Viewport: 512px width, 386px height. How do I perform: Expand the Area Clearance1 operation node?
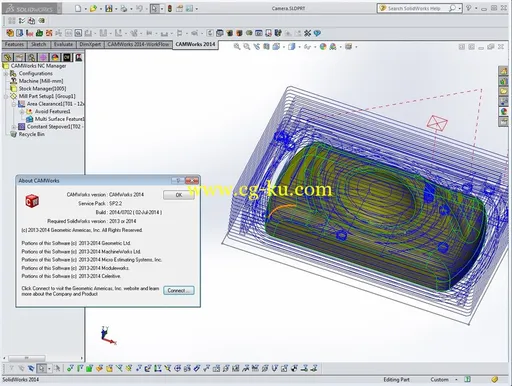[x=13, y=104]
